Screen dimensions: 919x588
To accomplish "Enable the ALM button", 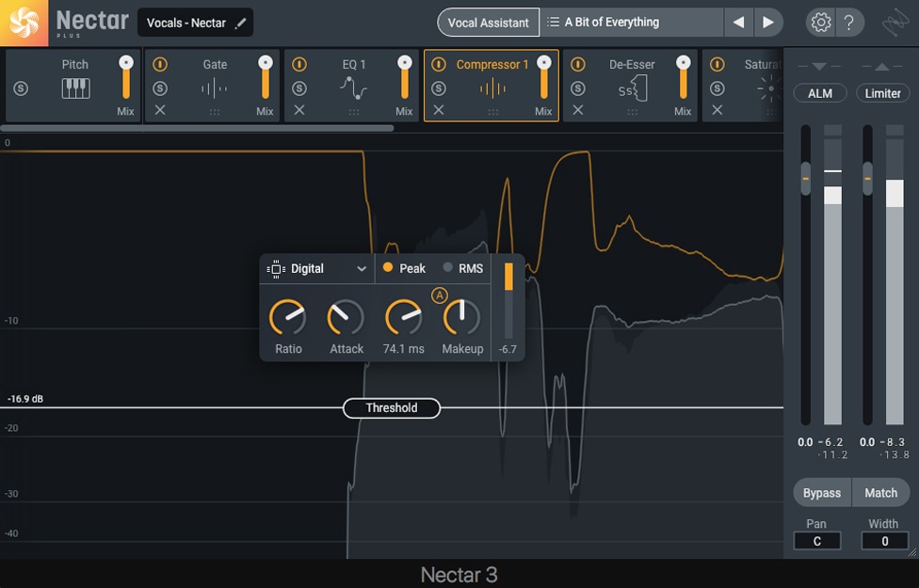I will click(820, 93).
